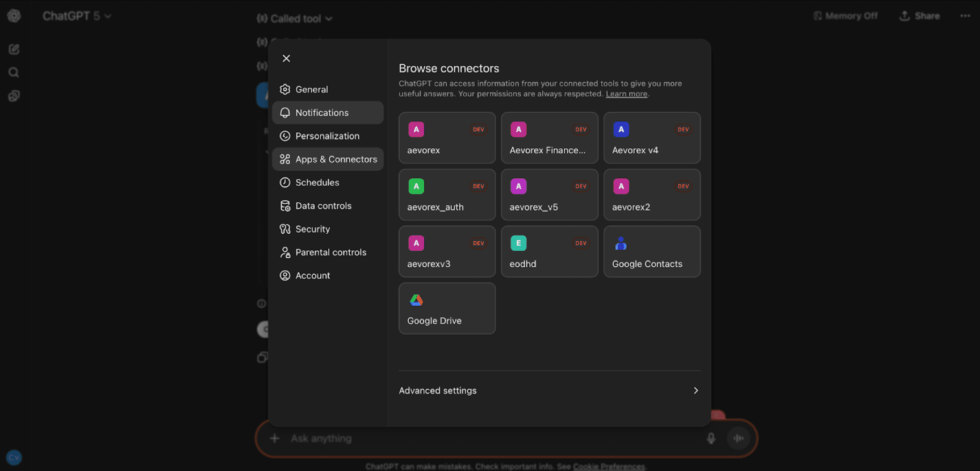
Task: Open Parental controls section
Action: pyautogui.click(x=328, y=253)
